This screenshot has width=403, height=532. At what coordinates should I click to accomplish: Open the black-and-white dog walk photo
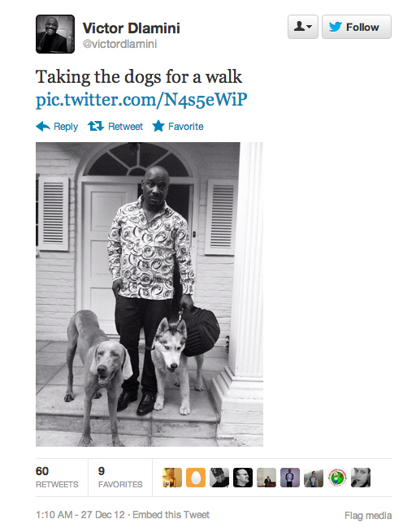tap(149, 294)
